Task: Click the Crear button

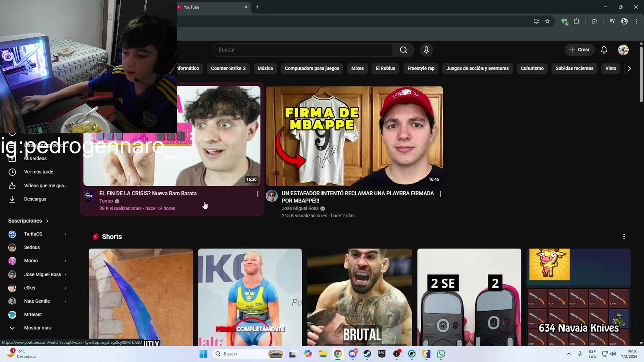Action: [579, 50]
